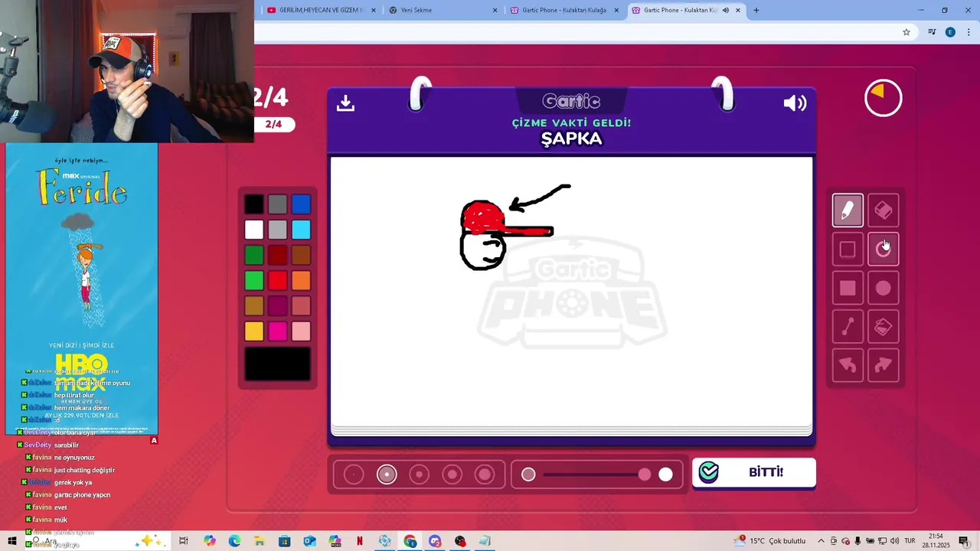Screen dimensions: 980x551
Task: Open the large current color picker box
Action: [x=278, y=364]
